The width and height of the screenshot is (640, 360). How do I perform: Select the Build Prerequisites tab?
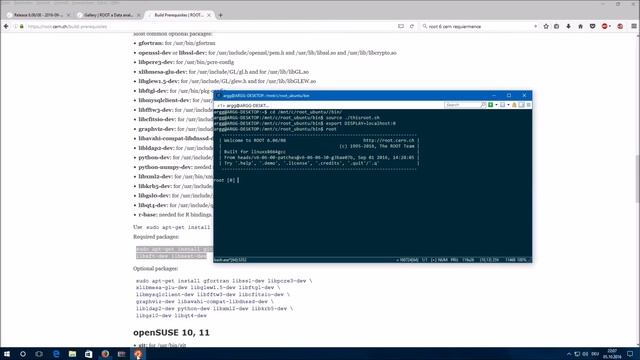pos(178,15)
